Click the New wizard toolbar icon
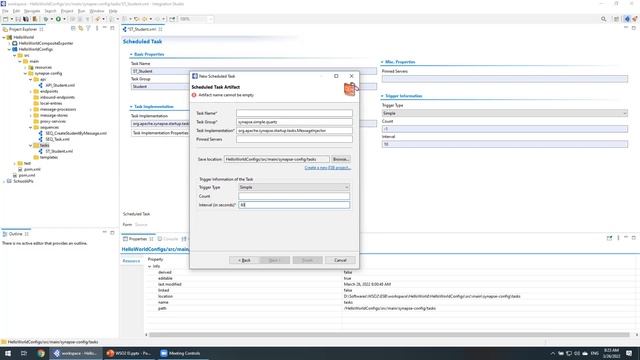The height and width of the screenshot is (360, 640). click(5, 19)
